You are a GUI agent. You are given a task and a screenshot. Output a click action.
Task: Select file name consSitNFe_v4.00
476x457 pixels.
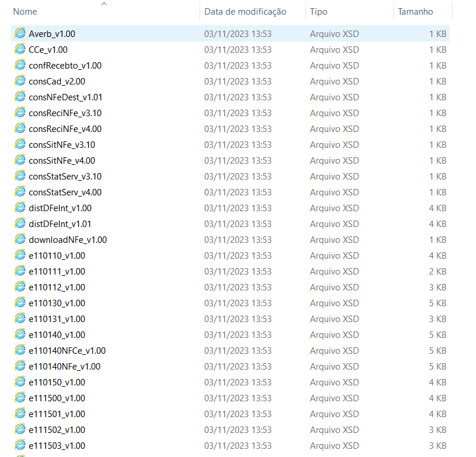click(62, 161)
